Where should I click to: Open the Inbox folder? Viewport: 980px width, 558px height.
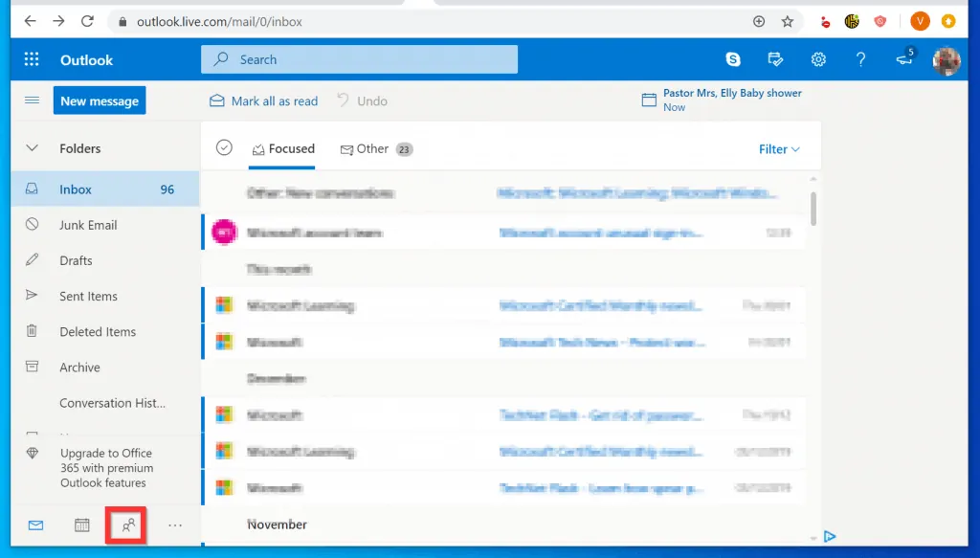(x=105, y=190)
